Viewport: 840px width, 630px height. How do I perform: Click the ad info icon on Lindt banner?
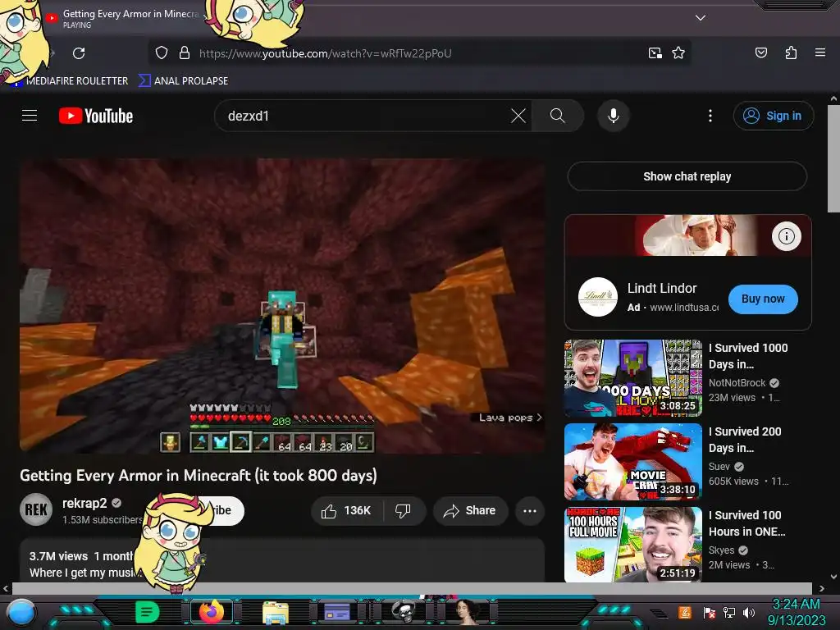pos(786,236)
